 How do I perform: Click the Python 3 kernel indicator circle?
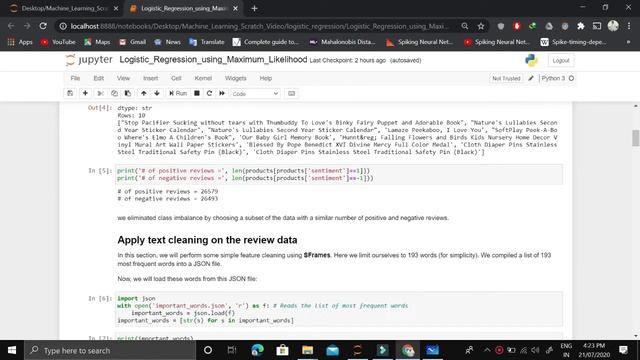pyautogui.click(x=571, y=78)
